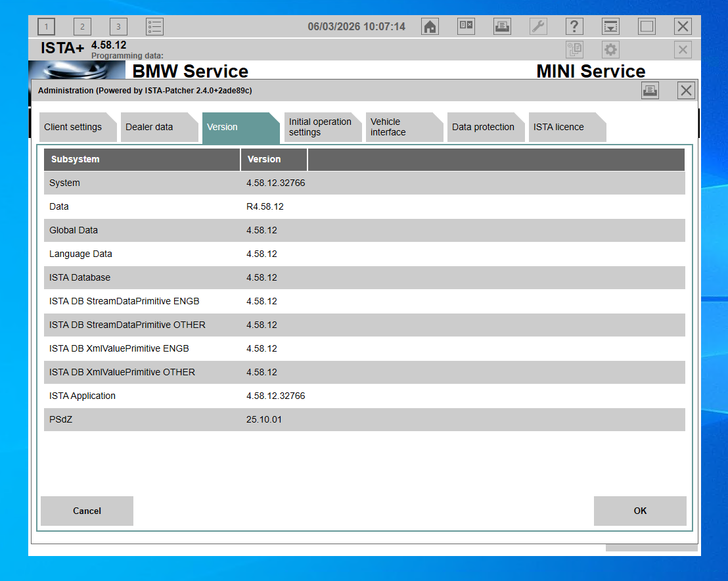Switch to session 3

pos(118,26)
